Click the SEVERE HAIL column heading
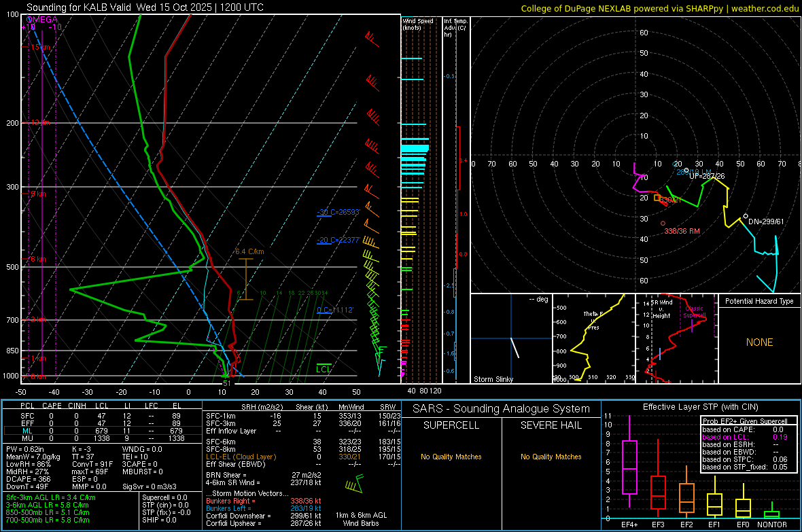 pos(551,425)
